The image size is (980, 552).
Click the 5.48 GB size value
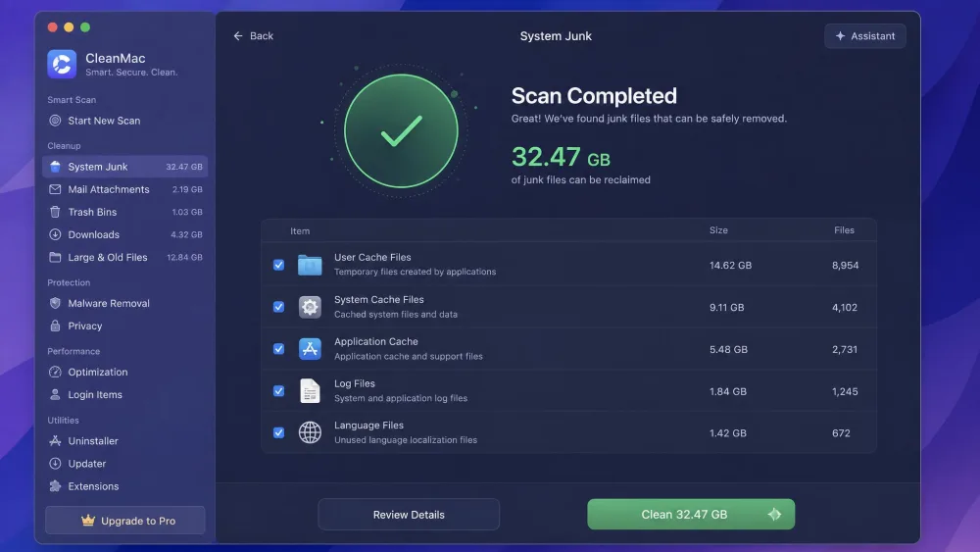pos(729,349)
